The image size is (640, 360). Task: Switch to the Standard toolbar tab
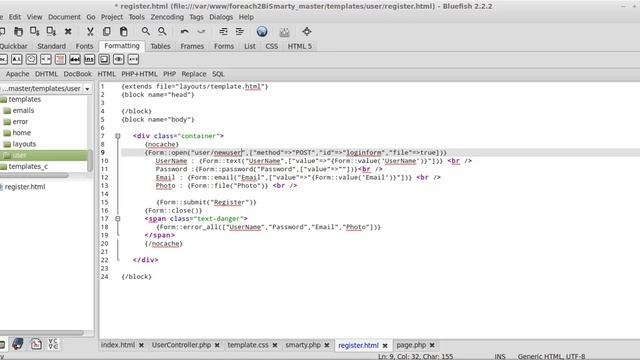pos(51,46)
